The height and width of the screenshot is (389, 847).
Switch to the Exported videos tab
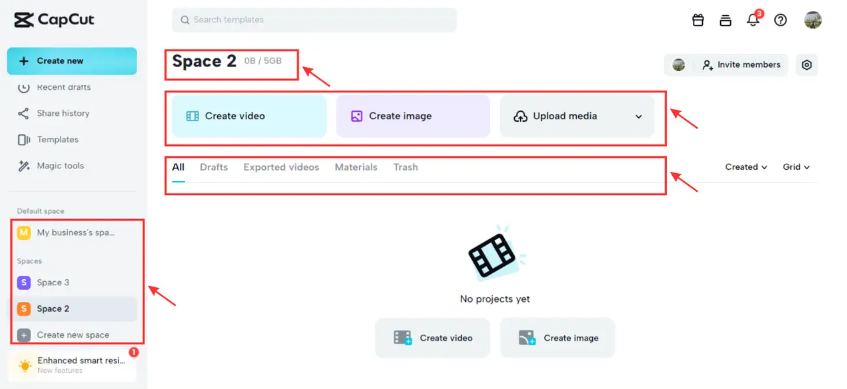pos(281,167)
